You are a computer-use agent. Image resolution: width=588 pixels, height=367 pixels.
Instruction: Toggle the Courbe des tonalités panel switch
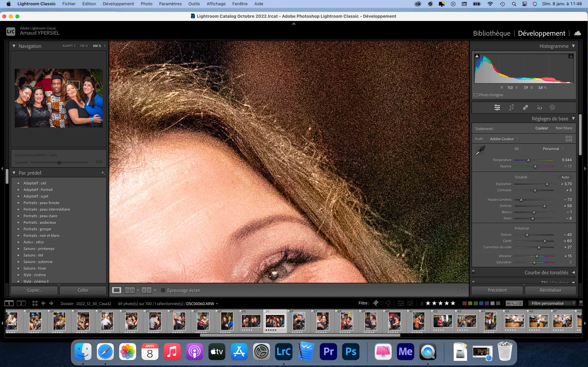[473, 272]
